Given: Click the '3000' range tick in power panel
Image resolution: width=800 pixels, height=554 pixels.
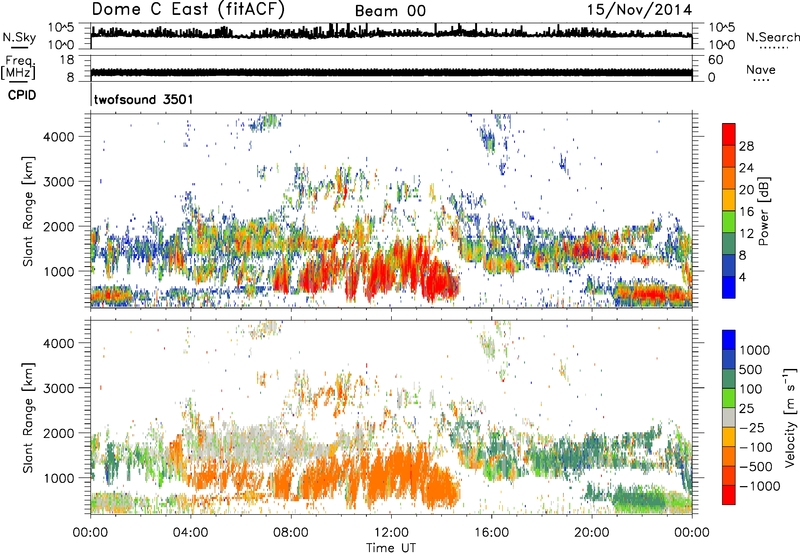Looking at the screenshot, I should pyautogui.click(x=58, y=182).
